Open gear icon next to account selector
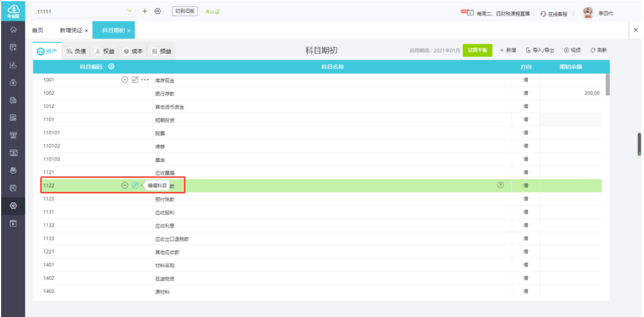The height and width of the screenshot is (317, 644). coord(158,11)
